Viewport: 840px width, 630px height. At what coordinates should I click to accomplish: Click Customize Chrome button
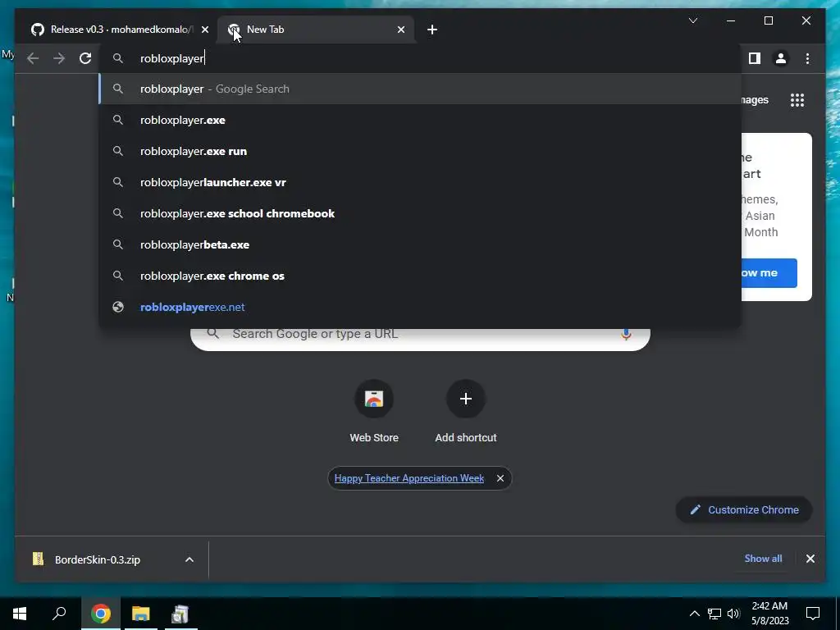744,510
